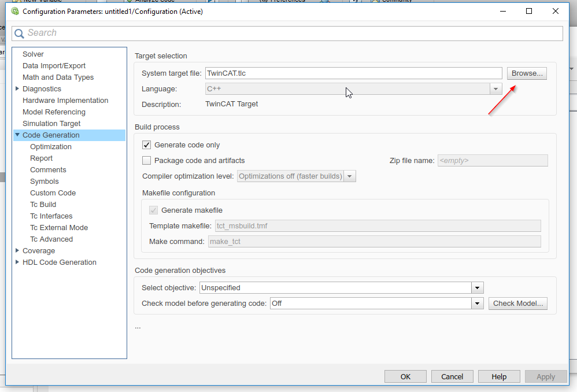Open Compiler optimization level dropdown
This screenshot has width=577, height=392.
[x=350, y=176]
